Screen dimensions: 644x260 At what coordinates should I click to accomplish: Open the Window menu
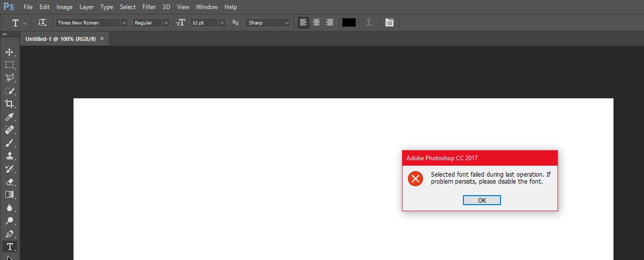(x=207, y=7)
